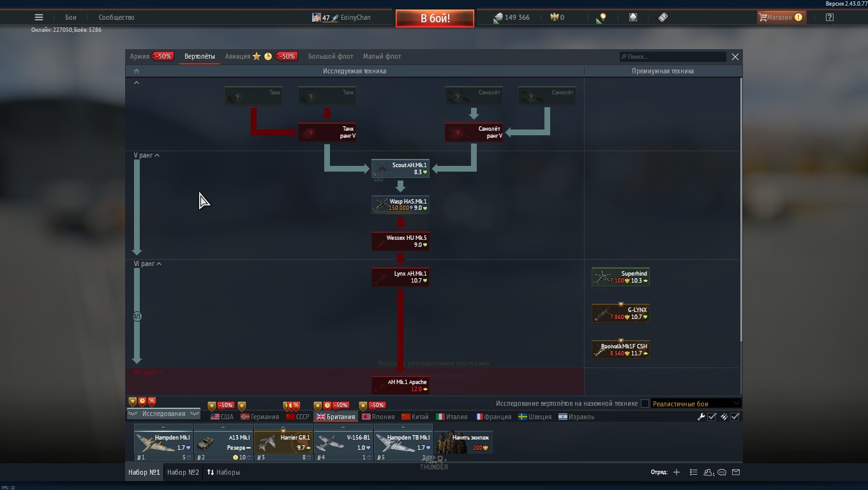This screenshot has height=490, width=868.
Task: Select the premium Rooivalk Mk1F CSH
Action: pos(620,350)
